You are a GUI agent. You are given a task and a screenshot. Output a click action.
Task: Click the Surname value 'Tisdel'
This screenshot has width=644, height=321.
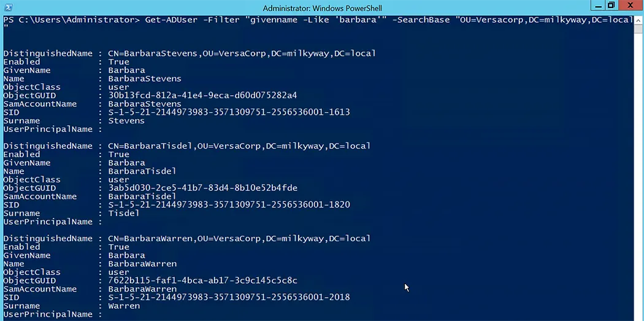pyautogui.click(x=124, y=214)
